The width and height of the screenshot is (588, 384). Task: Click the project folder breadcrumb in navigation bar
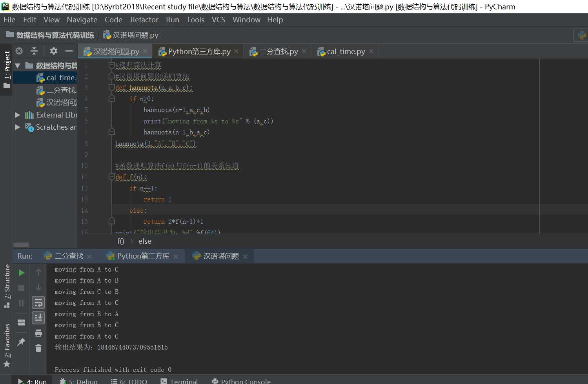click(x=50, y=35)
